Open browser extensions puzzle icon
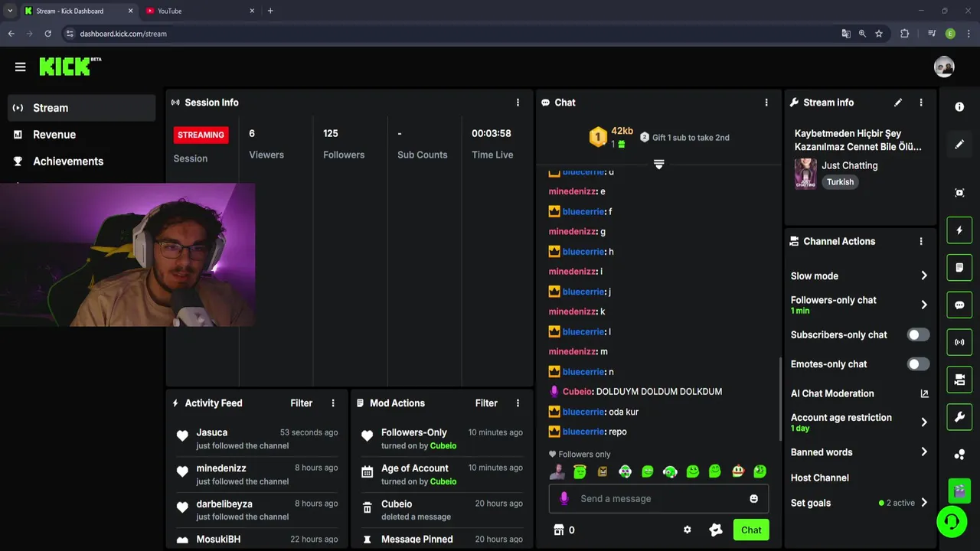Image resolution: width=980 pixels, height=551 pixels. pyautogui.click(x=904, y=34)
